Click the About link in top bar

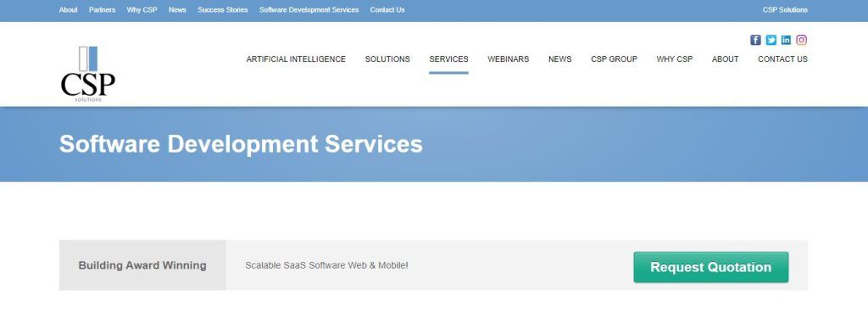click(68, 10)
